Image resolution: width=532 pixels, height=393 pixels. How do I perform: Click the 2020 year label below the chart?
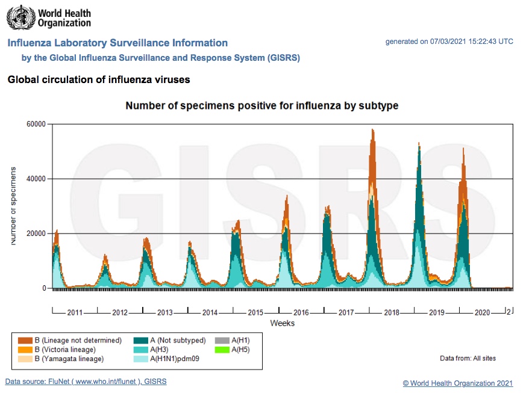tap(482, 313)
